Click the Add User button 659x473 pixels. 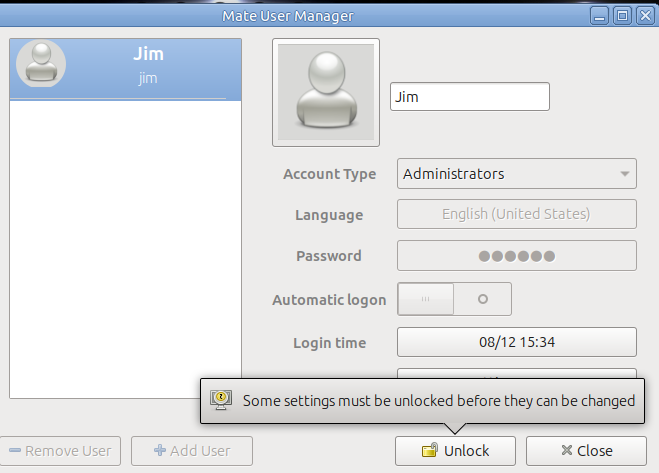192,451
